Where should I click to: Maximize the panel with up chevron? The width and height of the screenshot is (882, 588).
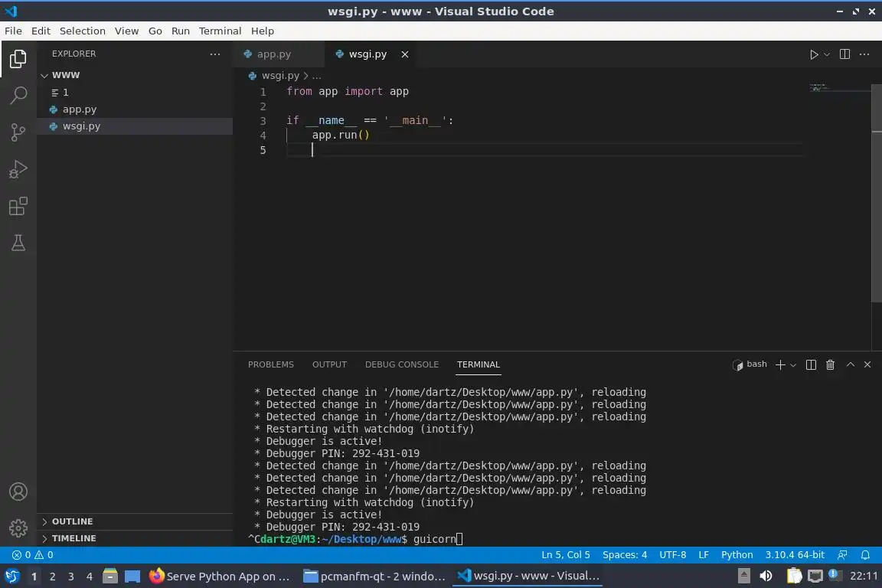click(x=851, y=364)
